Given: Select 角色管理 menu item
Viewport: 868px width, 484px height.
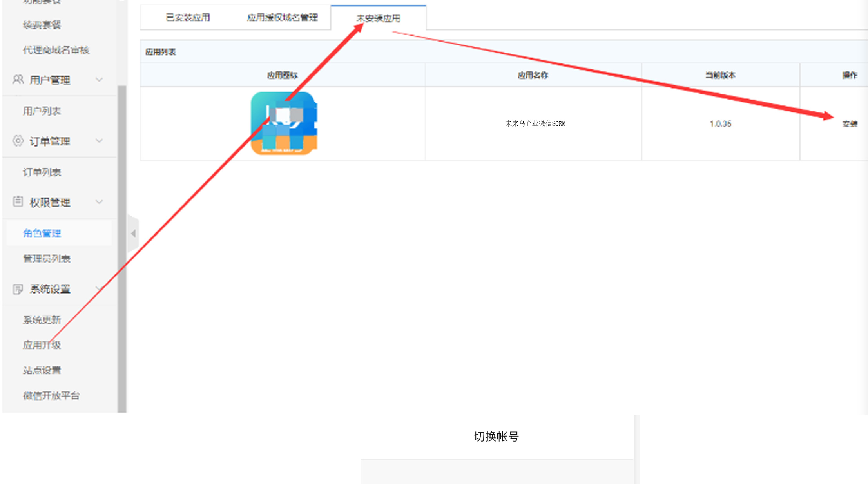Looking at the screenshot, I should 42,234.
